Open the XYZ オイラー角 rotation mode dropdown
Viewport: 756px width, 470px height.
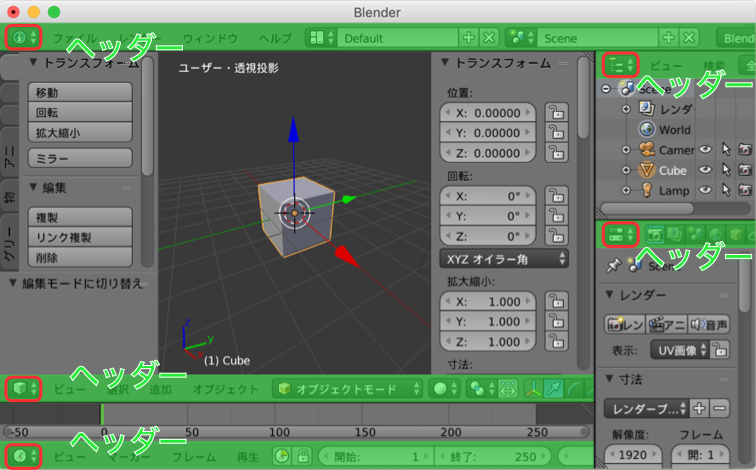pos(504,259)
